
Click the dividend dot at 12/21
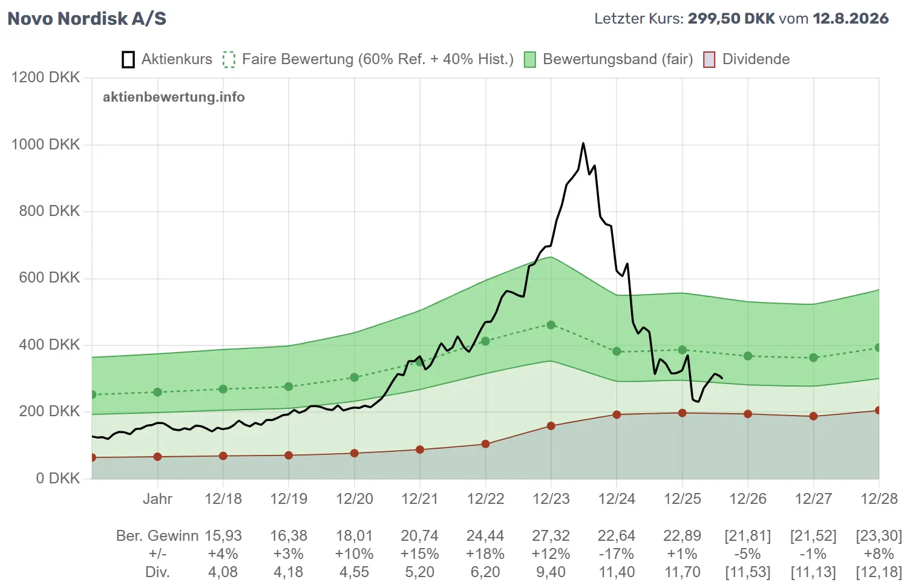(x=420, y=449)
